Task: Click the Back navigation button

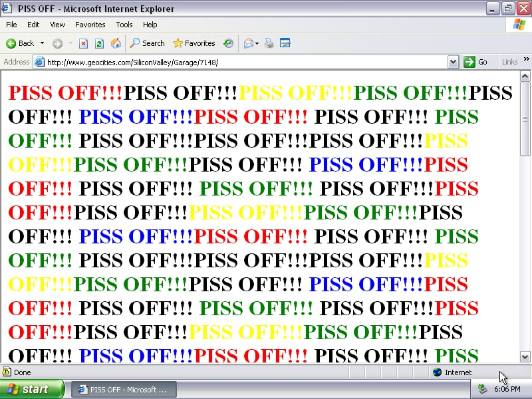Action: tap(20, 43)
